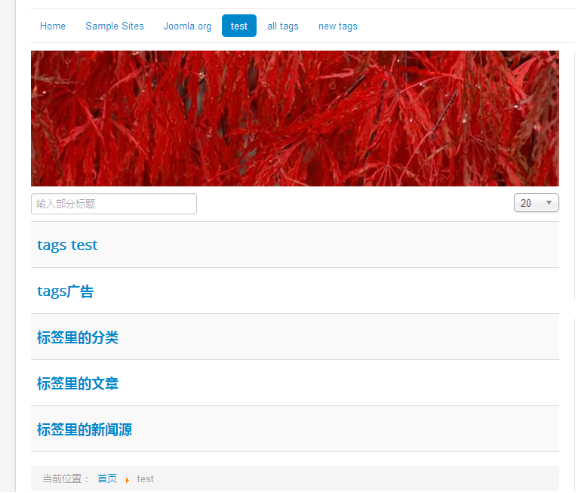576x493 pixels.
Task: Open the 标签里的文章 item link
Action: [78, 384]
